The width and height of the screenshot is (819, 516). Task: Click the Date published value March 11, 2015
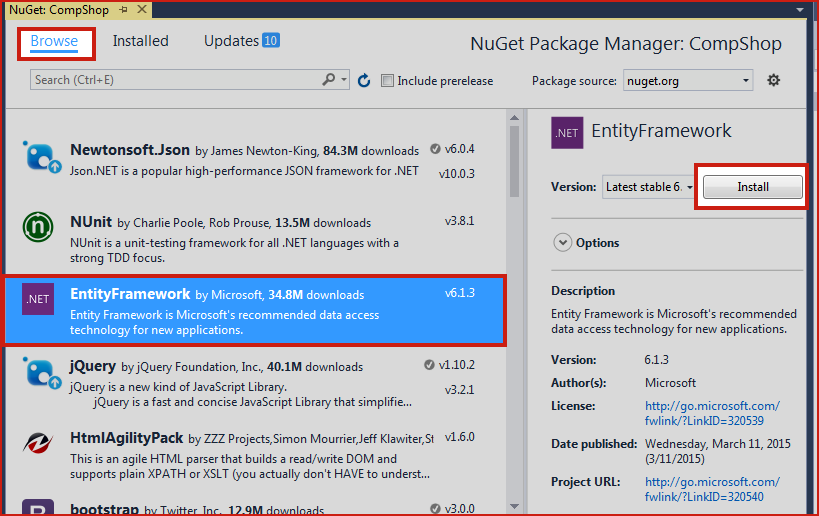coord(718,451)
